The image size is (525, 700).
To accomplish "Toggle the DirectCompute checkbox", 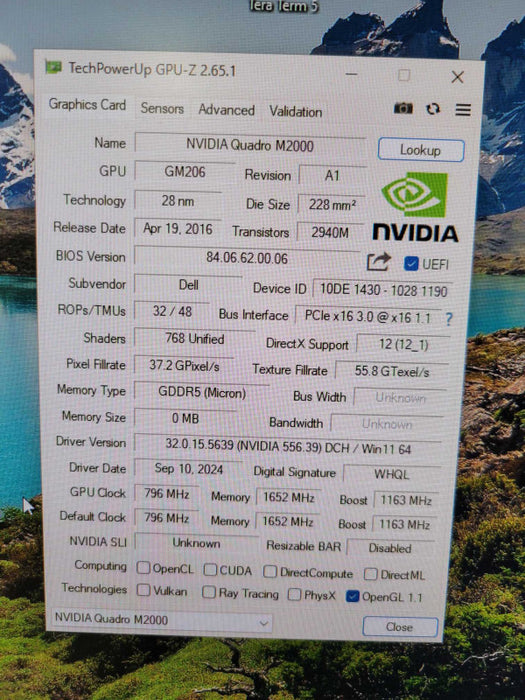I will [270, 571].
